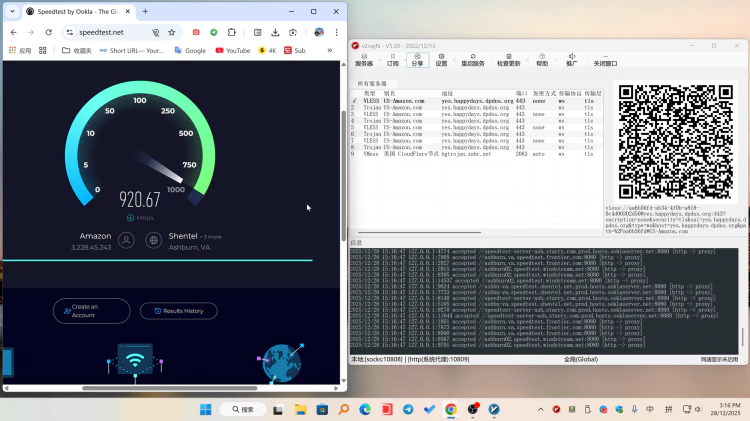This screenshot has height=421, width=750.
Task: Open 检查更新 check update menu in v2rayN
Action: pos(508,60)
